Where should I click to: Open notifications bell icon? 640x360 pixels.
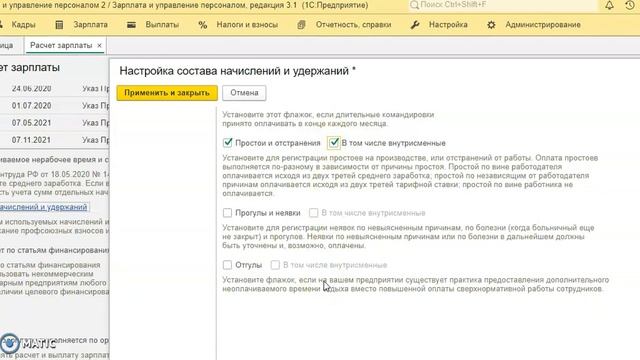pos(609,5)
